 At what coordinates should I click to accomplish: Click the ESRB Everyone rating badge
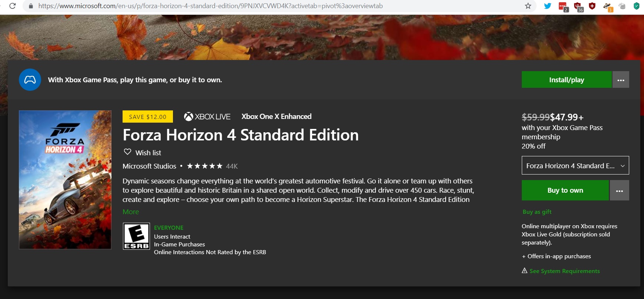[136, 236]
